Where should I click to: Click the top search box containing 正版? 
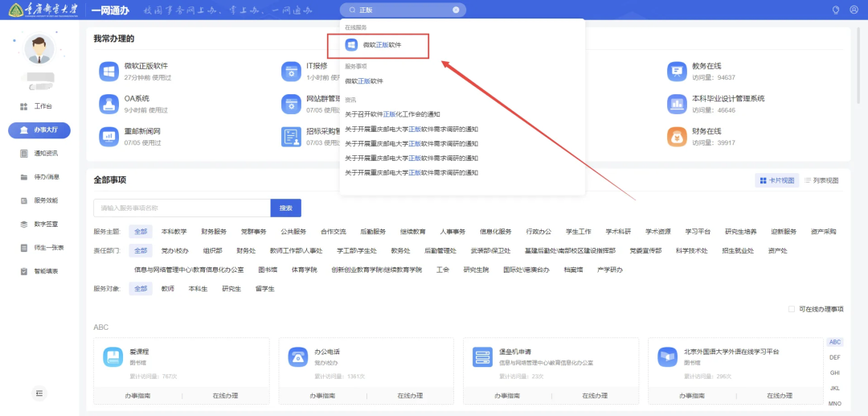(403, 10)
